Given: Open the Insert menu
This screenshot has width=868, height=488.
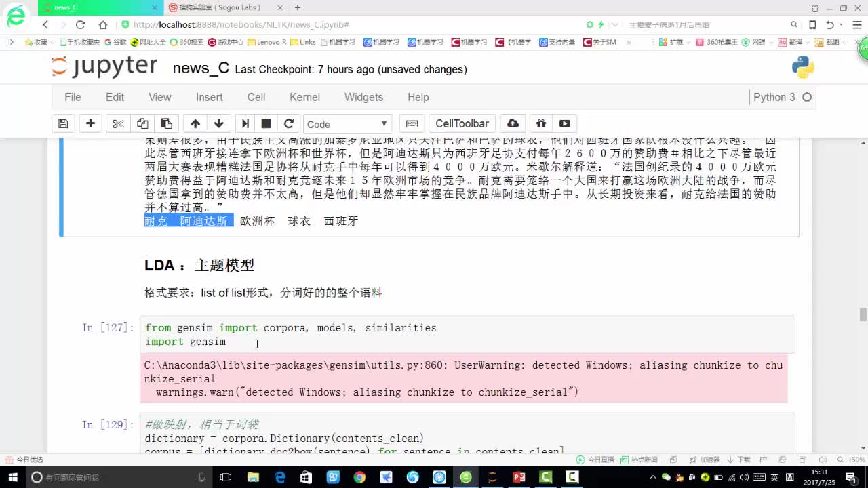Looking at the screenshot, I should [x=210, y=97].
